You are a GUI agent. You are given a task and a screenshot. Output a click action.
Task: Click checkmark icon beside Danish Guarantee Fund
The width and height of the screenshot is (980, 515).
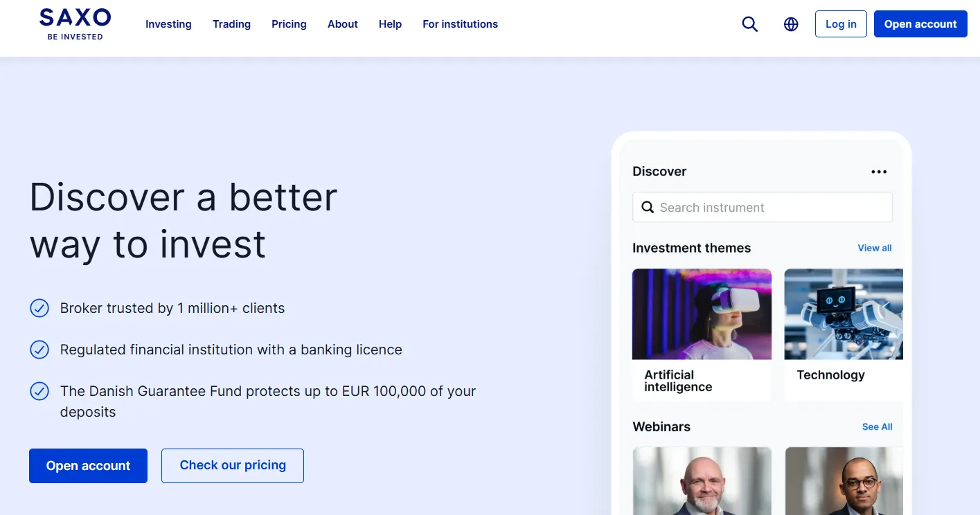[x=39, y=391]
